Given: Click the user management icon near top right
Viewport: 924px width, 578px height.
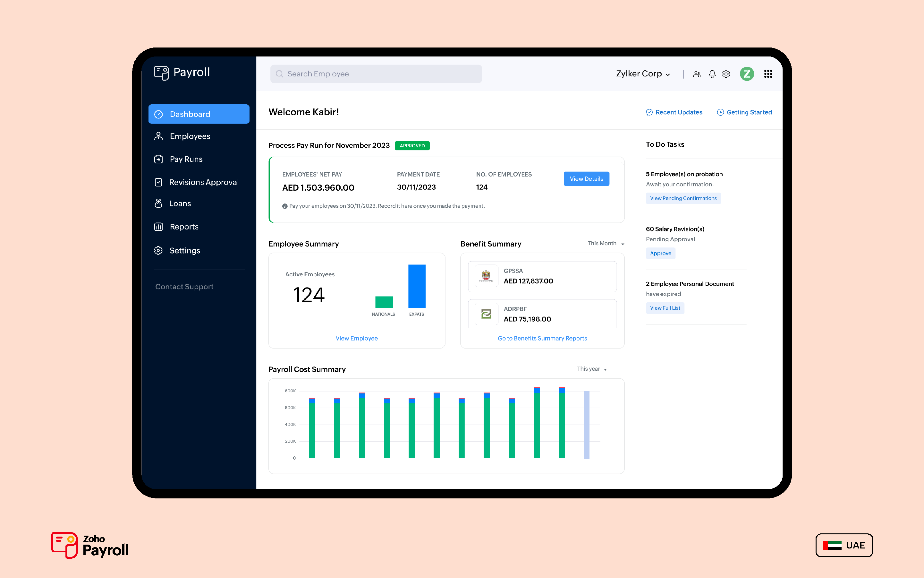Looking at the screenshot, I should pyautogui.click(x=696, y=74).
